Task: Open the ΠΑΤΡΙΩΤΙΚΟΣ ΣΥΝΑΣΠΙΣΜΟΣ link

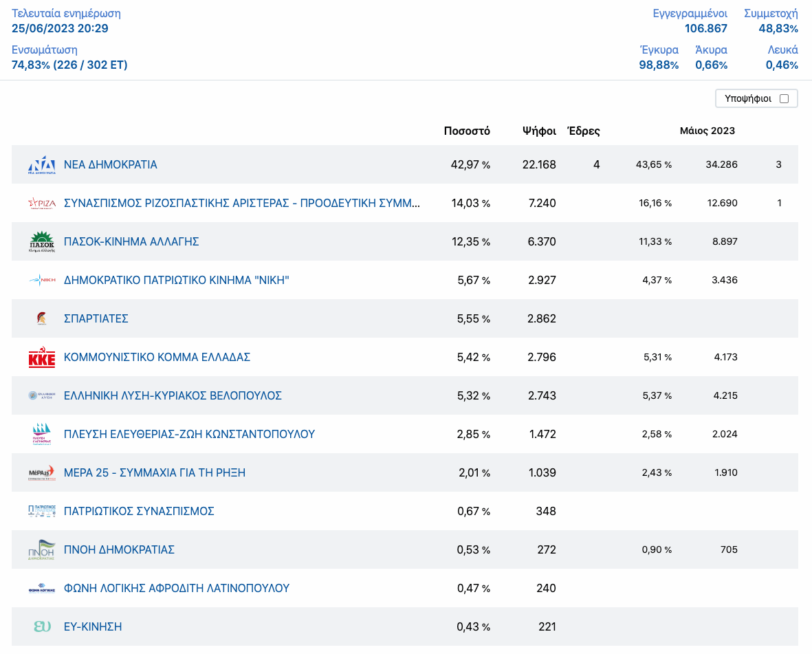Action: click(139, 511)
